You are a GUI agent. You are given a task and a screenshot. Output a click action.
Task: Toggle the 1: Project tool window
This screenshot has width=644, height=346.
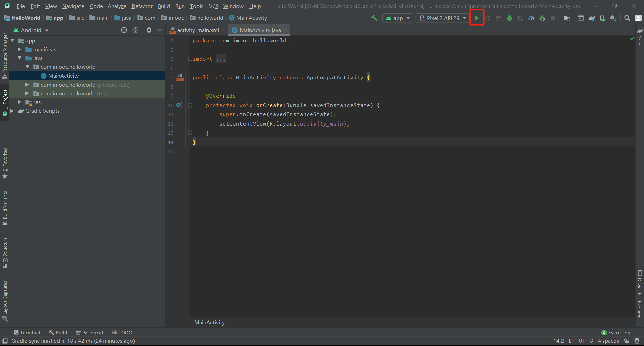(x=5, y=103)
